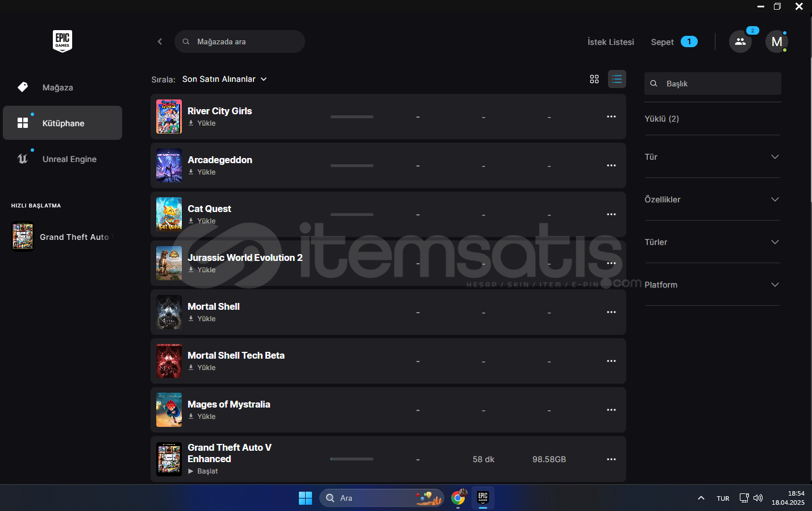Open more options for River City Girls

point(611,117)
